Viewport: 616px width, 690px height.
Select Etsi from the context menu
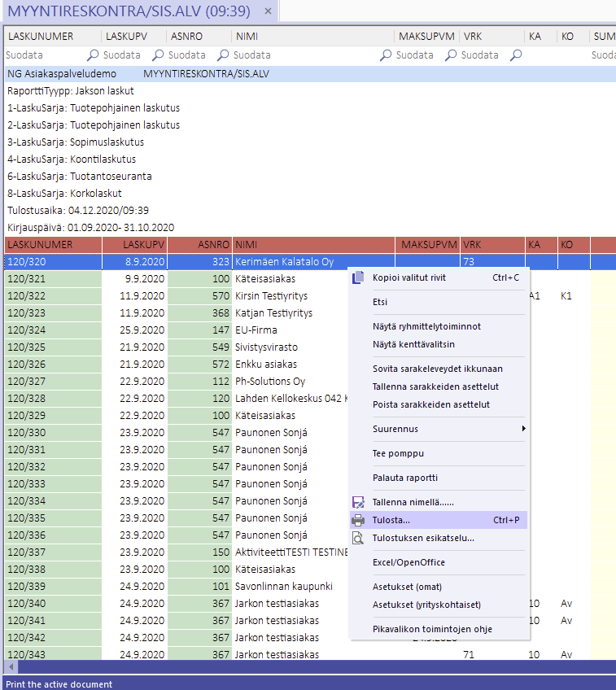click(380, 302)
